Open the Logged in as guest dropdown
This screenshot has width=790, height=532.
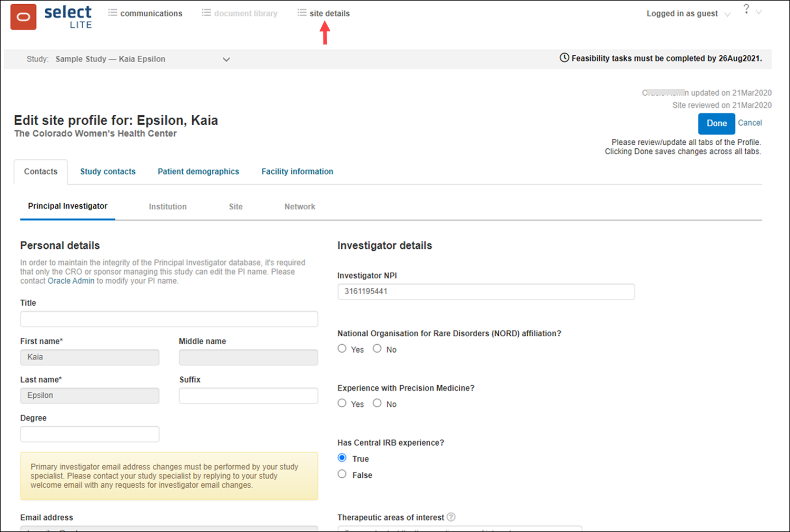click(x=728, y=14)
